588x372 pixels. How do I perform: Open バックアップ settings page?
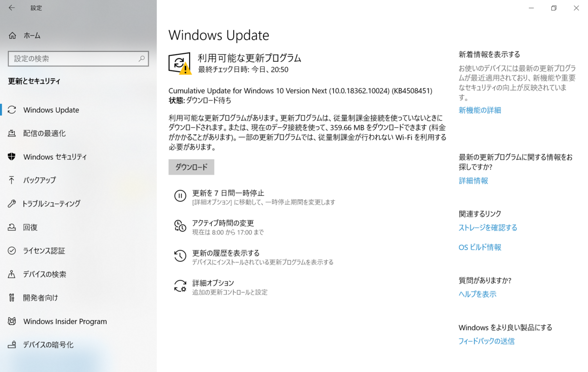coord(39,180)
